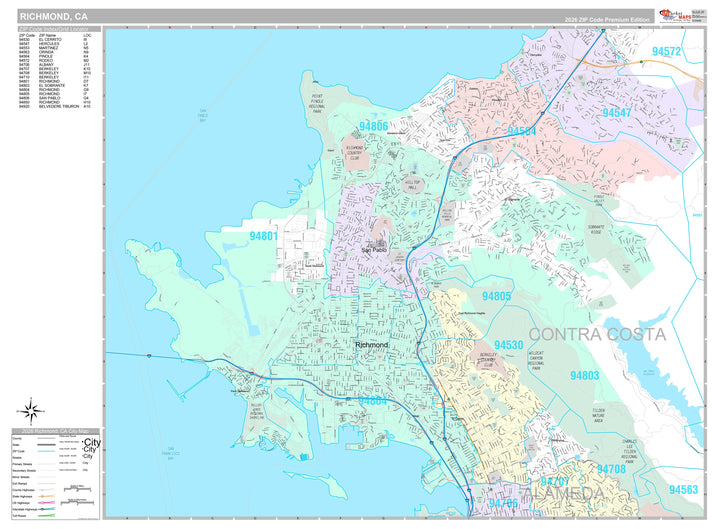Click the Primary Streets legend entry
Image resolution: width=720 pixels, height=529 pixels.
(22, 464)
